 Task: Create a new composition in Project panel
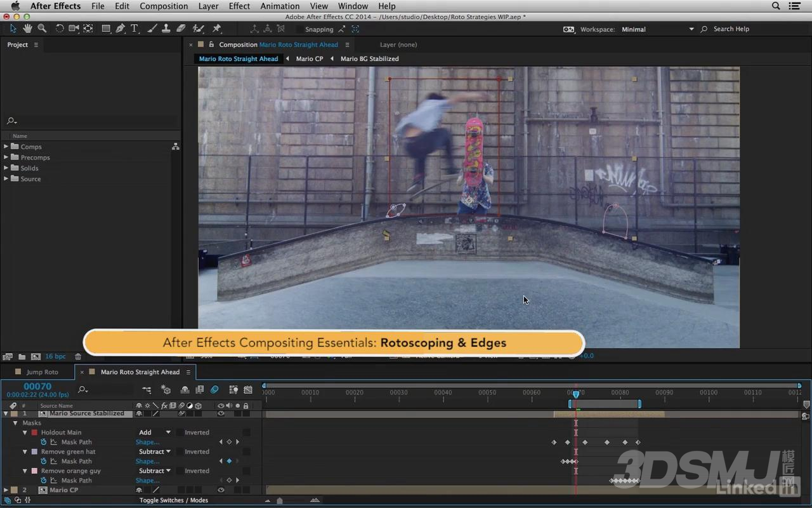(36, 357)
